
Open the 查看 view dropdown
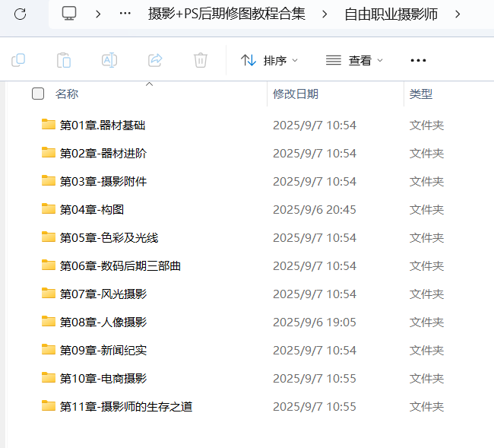354,60
